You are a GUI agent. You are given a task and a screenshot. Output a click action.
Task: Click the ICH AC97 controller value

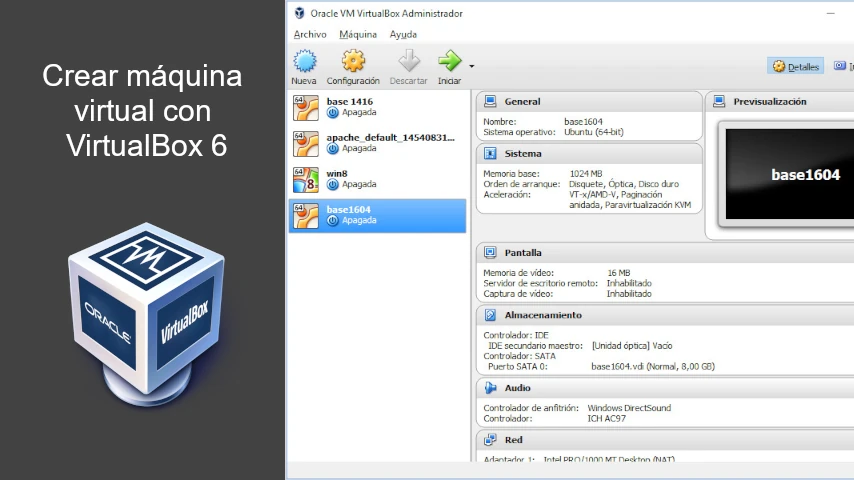[x=607, y=419]
